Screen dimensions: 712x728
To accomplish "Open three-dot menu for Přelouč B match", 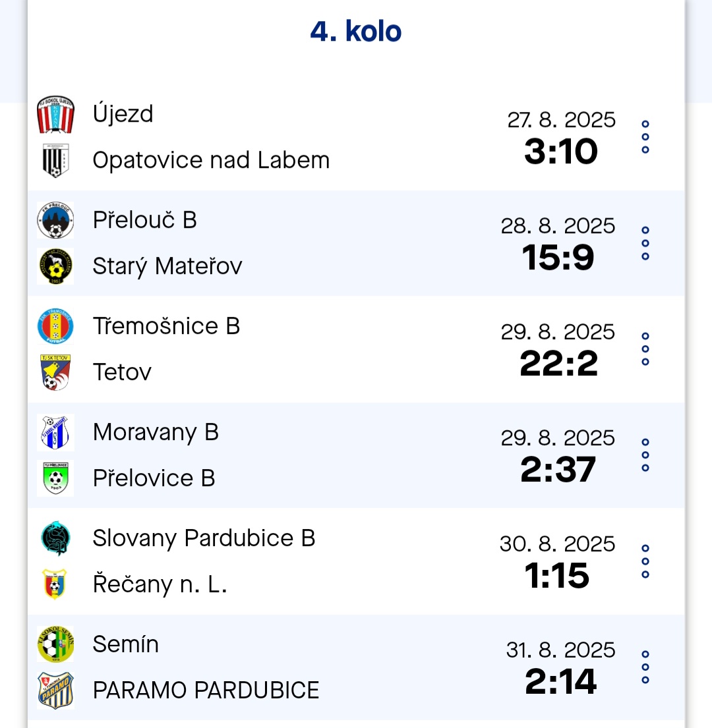I will [645, 243].
